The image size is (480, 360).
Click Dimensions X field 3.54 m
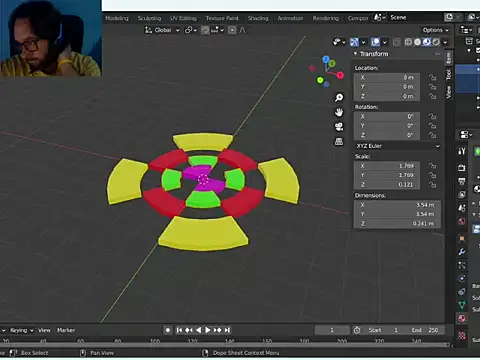pos(397,205)
